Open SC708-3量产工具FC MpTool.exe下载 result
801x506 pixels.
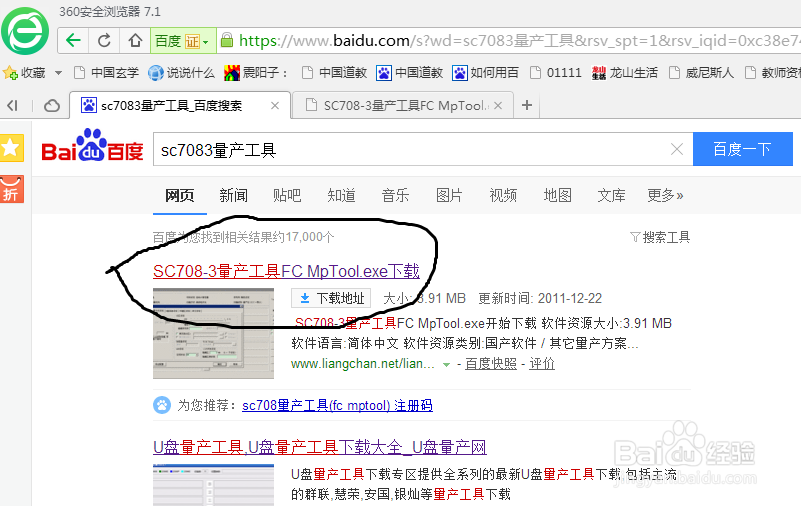pos(286,271)
